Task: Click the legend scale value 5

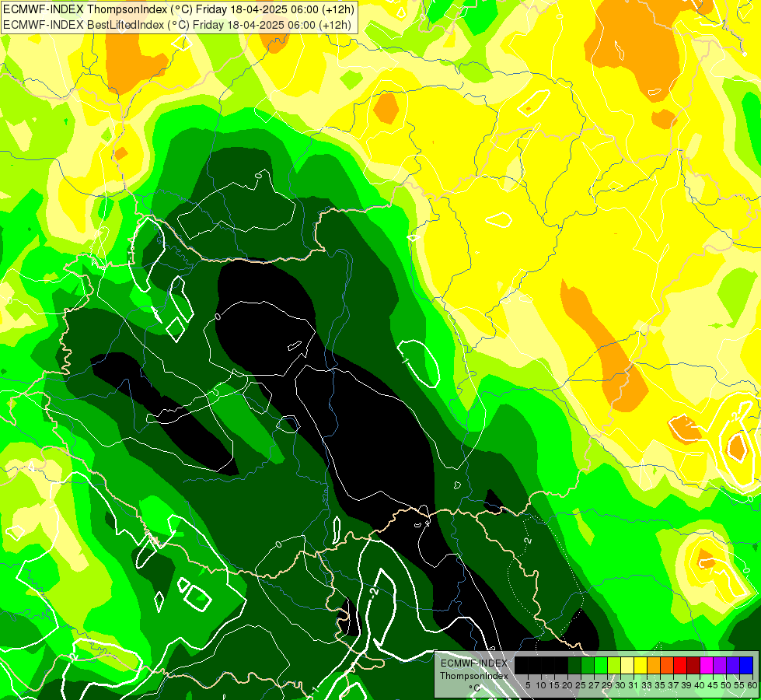Action: pos(528,685)
